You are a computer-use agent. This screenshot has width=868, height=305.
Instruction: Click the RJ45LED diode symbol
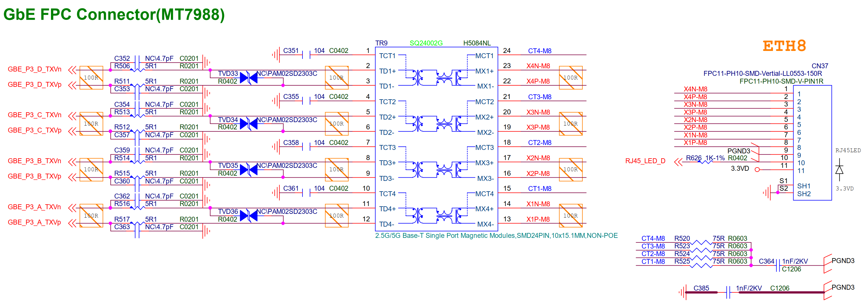(x=839, y=169)
